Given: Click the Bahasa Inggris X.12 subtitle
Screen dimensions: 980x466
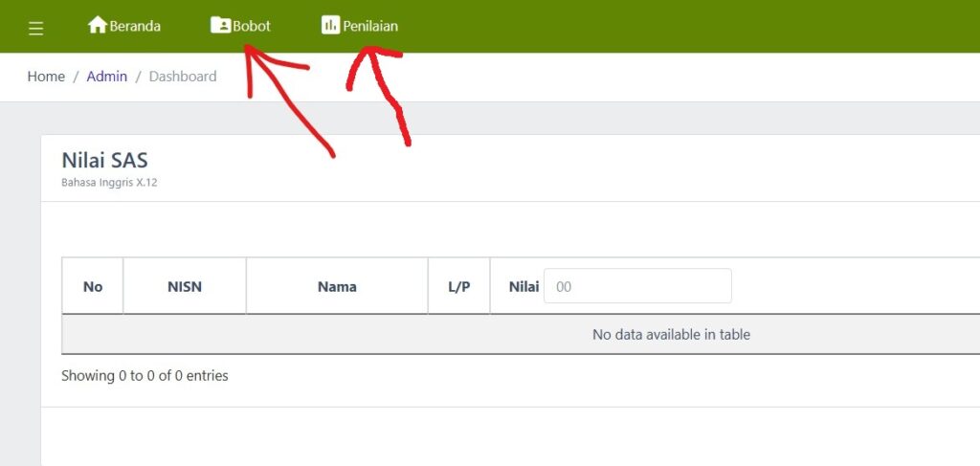Looking at the screenshot, I should pos(109,182).
